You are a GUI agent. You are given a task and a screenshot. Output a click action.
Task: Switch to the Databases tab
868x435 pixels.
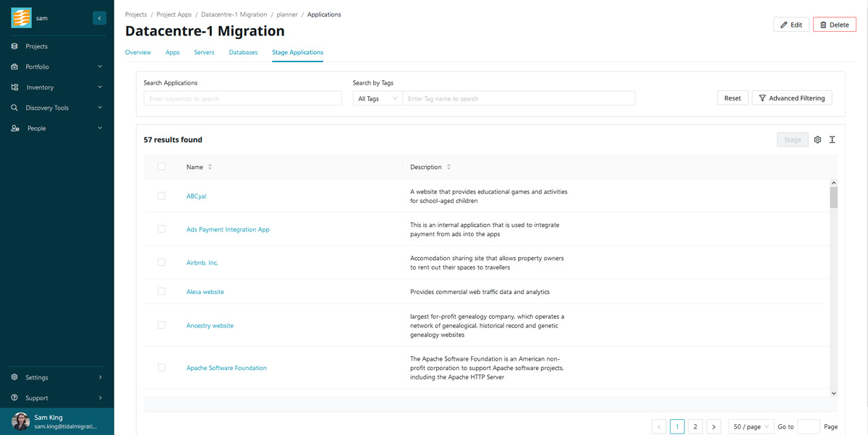tap(243, 52)
